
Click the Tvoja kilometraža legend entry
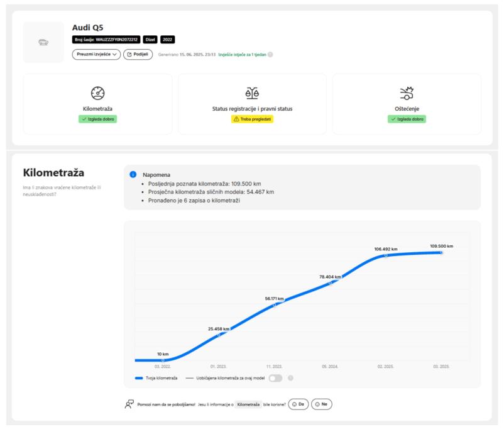156,378
